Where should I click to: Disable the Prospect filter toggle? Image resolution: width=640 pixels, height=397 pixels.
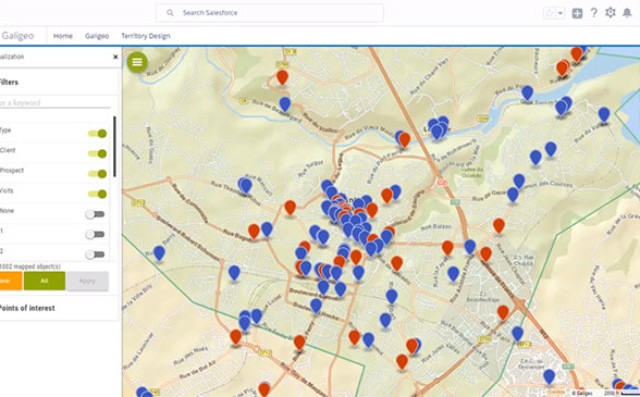click(98, 174)
